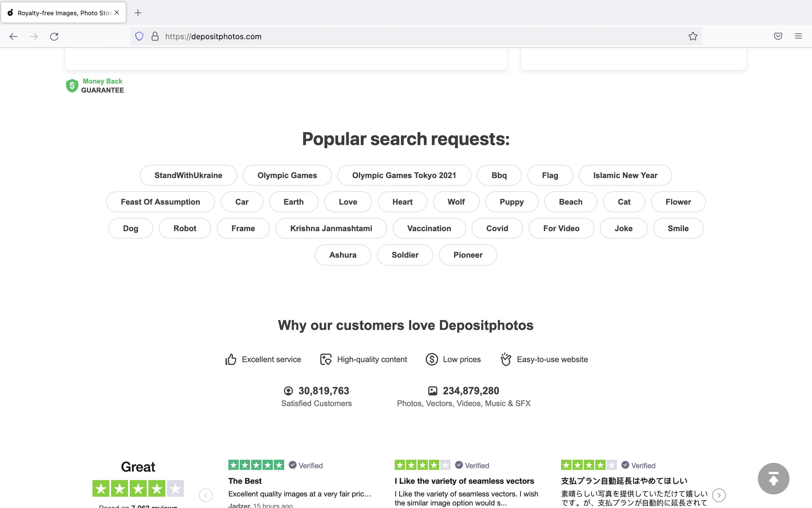Click the Money Back Guarantee shield icon
This screenshot has width=812, height=508.
click(x=72, y=86)
